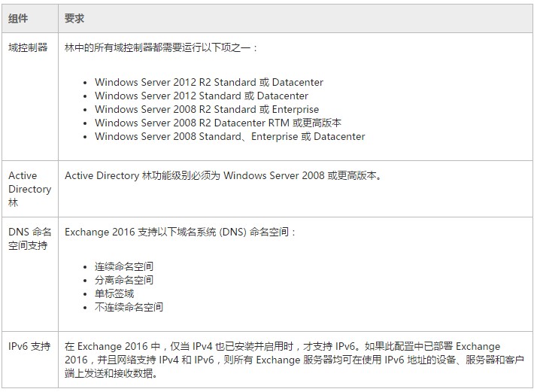Select the 域控制器 row label
Viewport: 534px width, 392px height.
28,47
